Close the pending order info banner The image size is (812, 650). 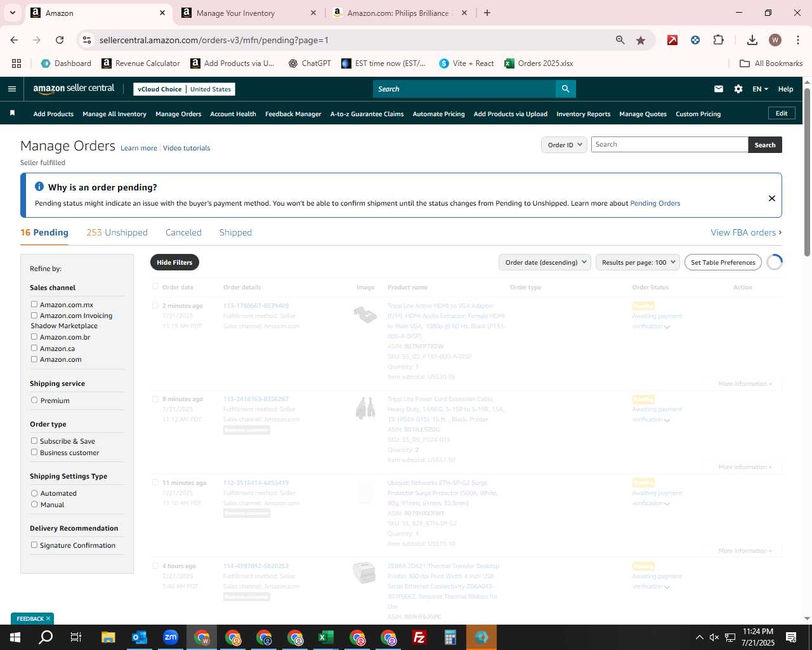coord(772,198)
